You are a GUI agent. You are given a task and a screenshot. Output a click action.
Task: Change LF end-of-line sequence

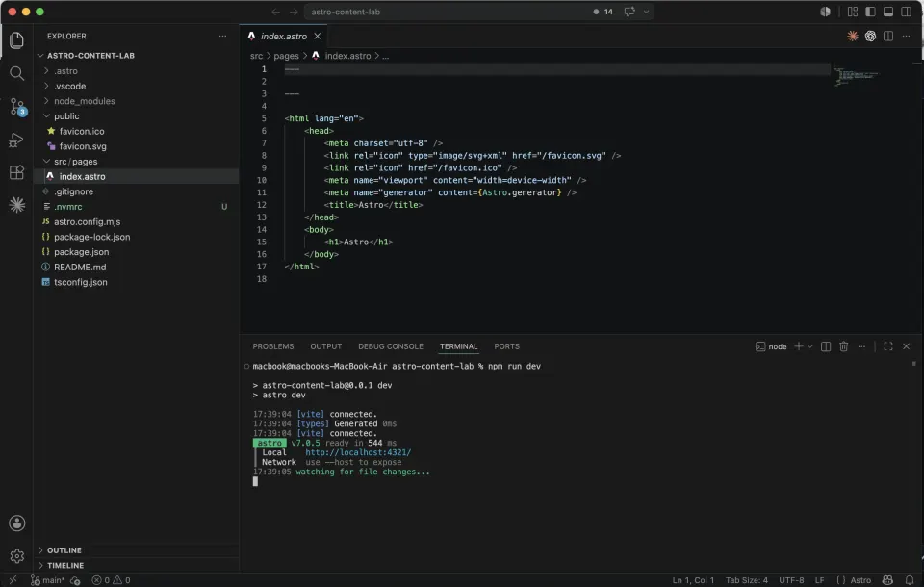[x=819, y=580]
